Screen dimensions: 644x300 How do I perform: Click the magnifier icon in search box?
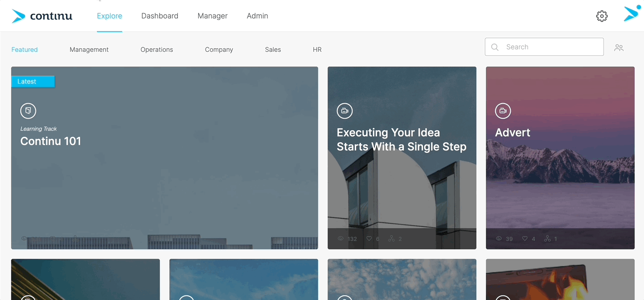pos(495,47)
